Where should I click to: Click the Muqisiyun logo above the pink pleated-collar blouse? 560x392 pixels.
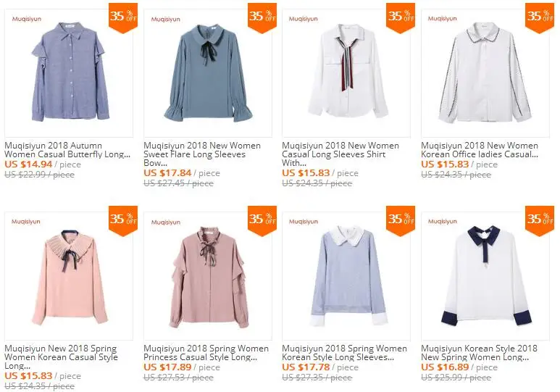tap(25, 222)
